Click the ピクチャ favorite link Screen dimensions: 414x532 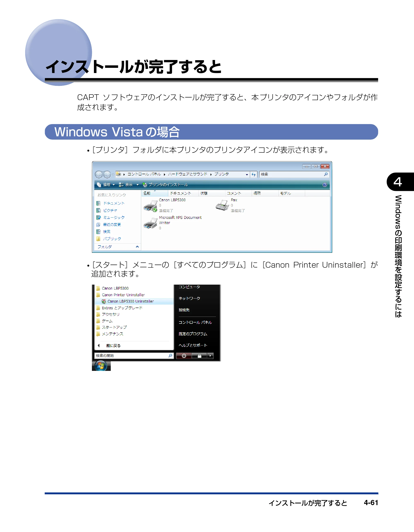[107, 210]
